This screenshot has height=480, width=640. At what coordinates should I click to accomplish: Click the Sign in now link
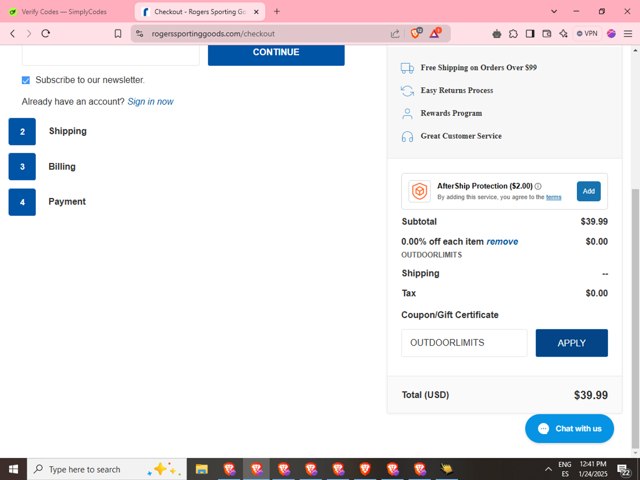pos(150,102)
